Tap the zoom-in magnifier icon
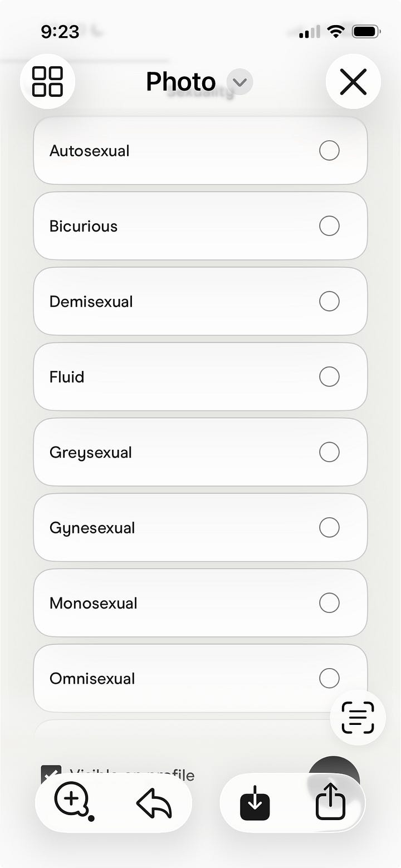 click(73, 801)
